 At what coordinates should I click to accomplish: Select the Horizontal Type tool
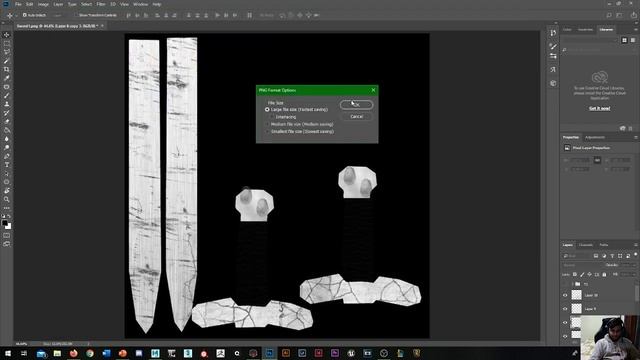click(7, 165)
